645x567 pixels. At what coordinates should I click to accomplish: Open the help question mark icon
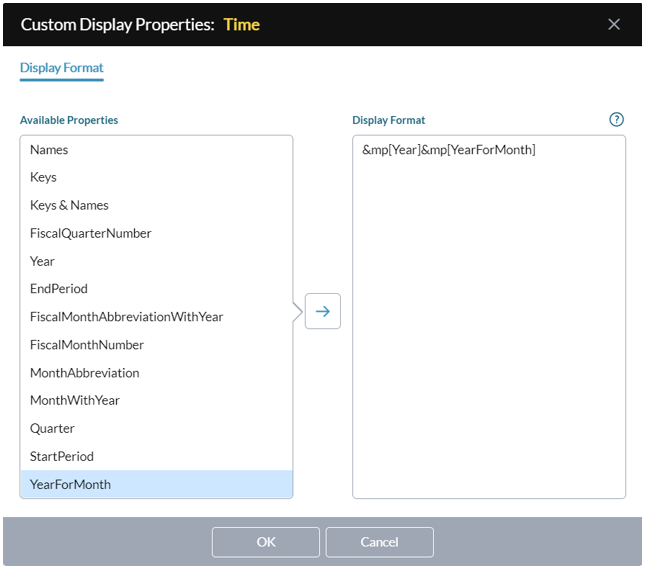point(616,120)
